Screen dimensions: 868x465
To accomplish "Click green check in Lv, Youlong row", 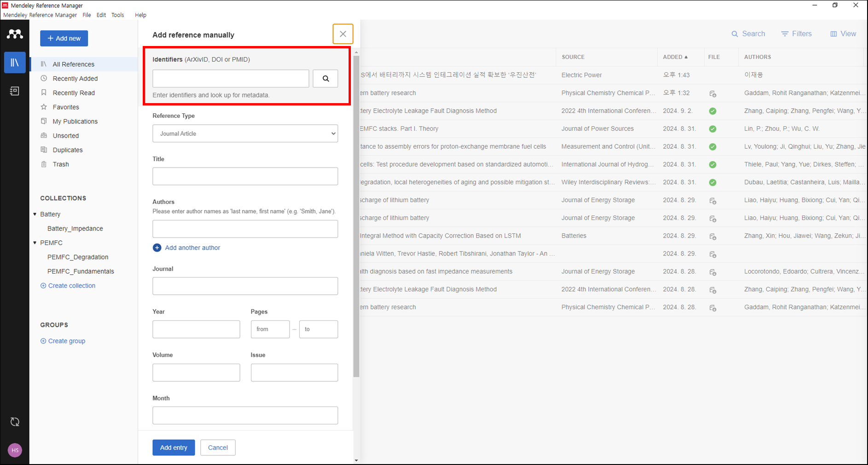I will pyautogui.click(x=713, y=147).
